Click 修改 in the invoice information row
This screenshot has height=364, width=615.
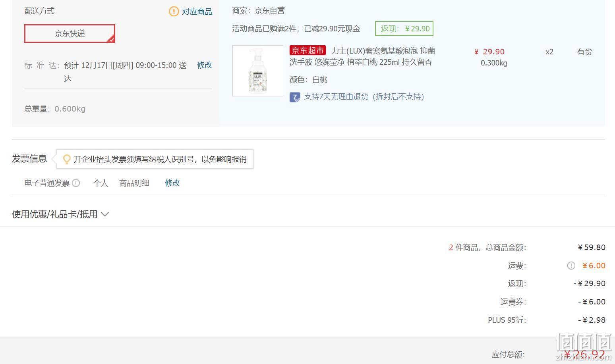(172, 183)
